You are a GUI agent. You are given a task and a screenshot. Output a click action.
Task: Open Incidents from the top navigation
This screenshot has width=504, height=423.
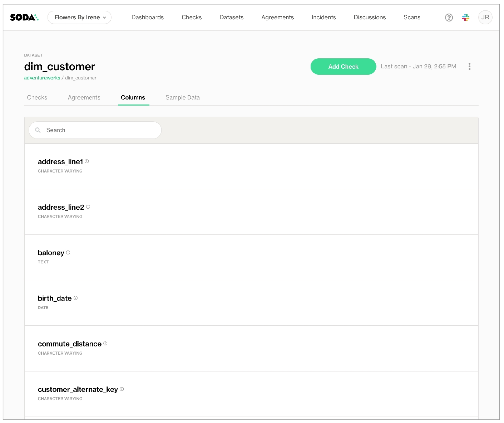[x=323, y=18]
